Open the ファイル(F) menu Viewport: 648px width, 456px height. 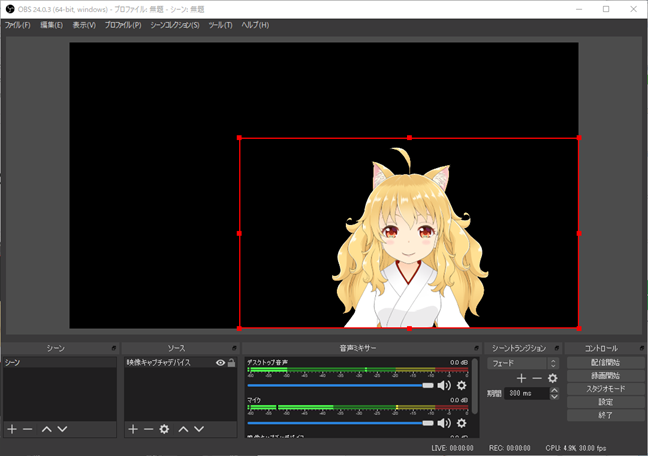(17, 25)
